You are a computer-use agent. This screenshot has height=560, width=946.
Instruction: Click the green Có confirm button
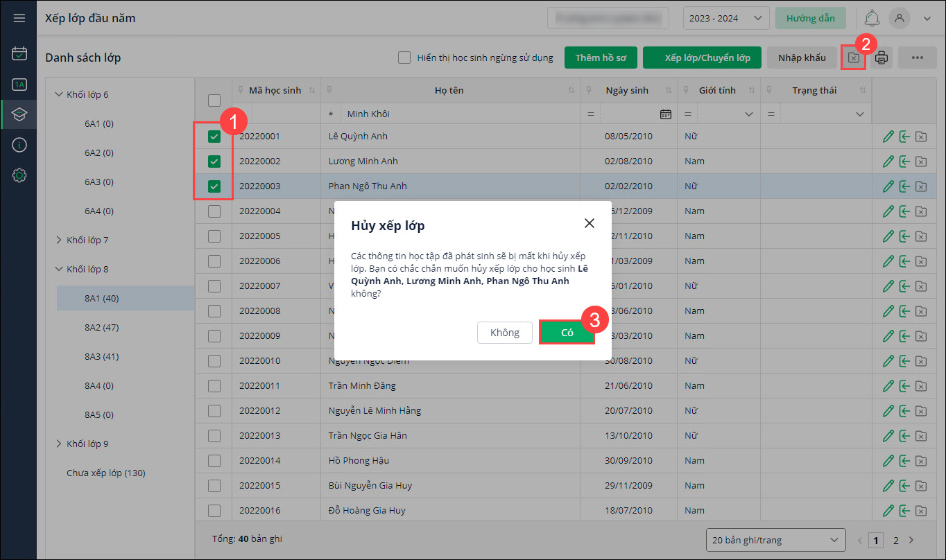[x=567, y=333]
